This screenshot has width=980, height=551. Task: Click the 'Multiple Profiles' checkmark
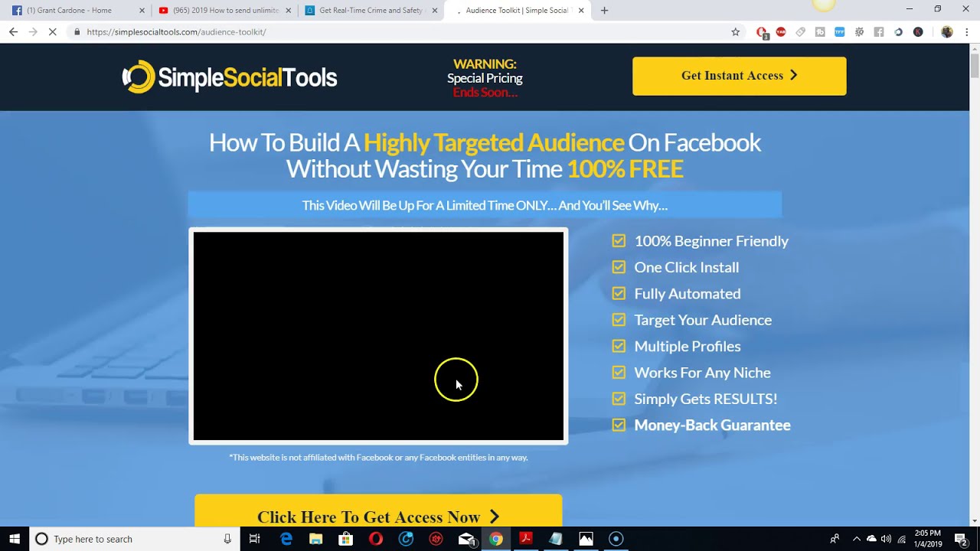coord(619,346)
